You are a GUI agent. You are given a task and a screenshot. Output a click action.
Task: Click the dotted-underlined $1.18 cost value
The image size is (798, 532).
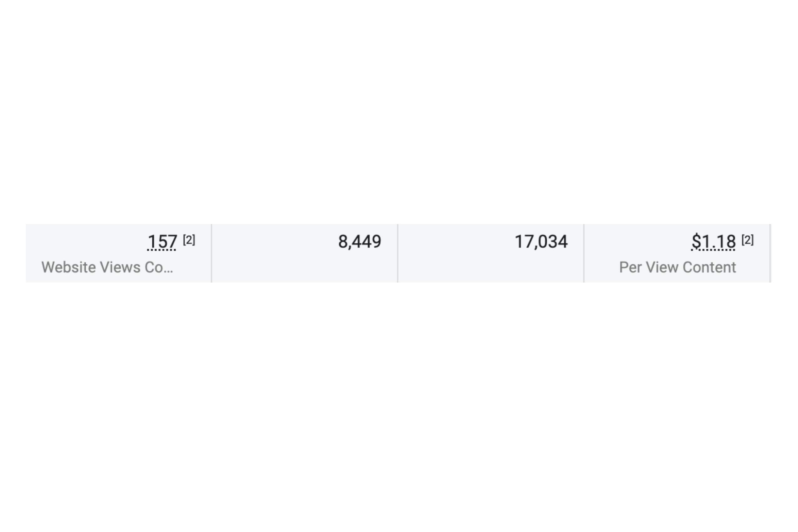click(714, 242)
